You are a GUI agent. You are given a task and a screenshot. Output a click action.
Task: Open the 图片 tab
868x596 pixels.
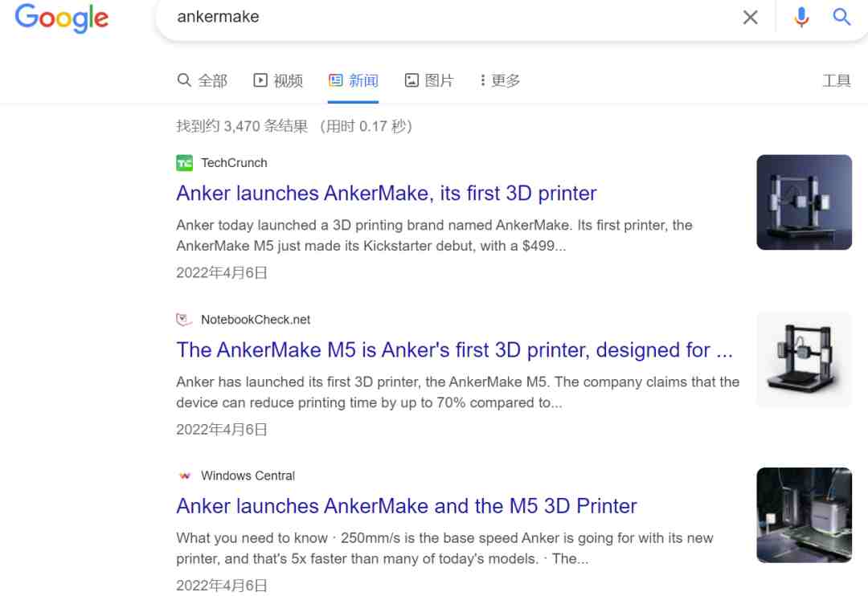click(x=429, y=81)
